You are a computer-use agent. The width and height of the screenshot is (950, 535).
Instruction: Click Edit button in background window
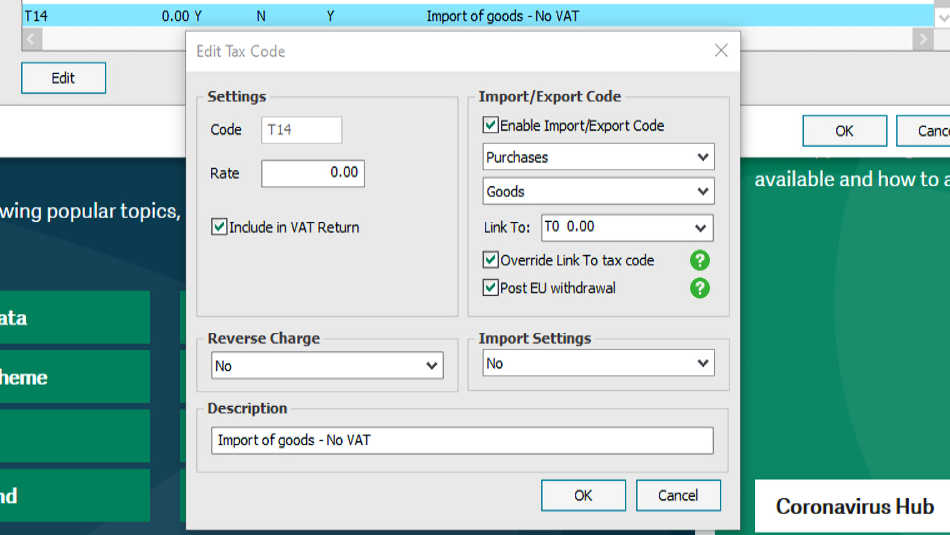(64, 78)
